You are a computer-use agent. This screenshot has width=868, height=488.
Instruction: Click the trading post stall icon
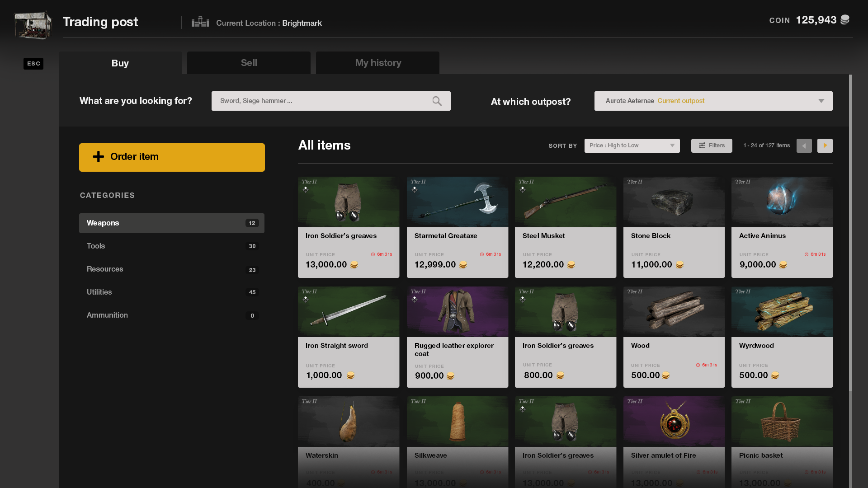click(x=33, y=25)
